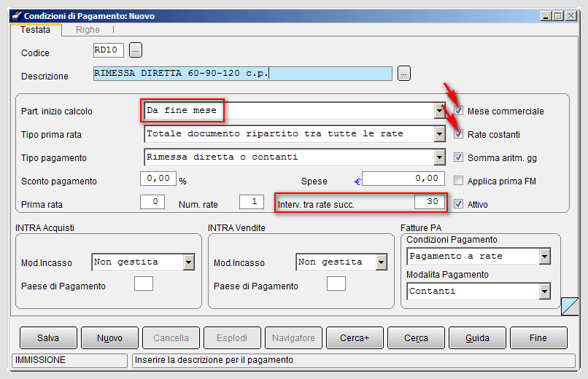
Task: Focus the Sconto pagamento percentage field
Action: click(x=158, y=179)
